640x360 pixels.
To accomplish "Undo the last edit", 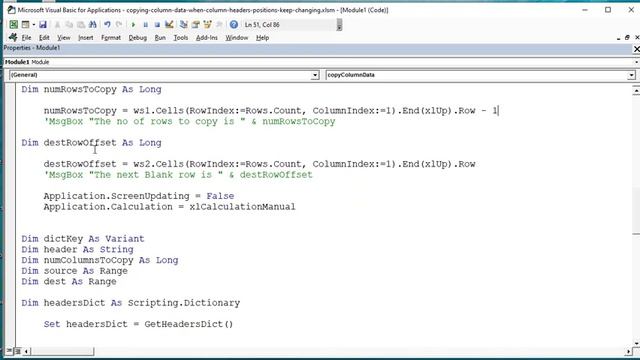I will pos(107,24).
